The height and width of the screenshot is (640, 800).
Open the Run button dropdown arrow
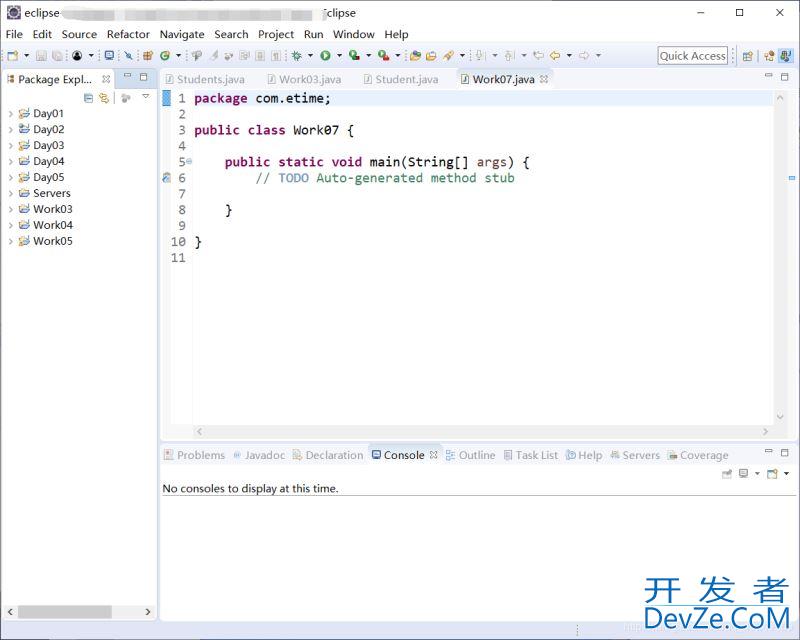click(339, 56)
